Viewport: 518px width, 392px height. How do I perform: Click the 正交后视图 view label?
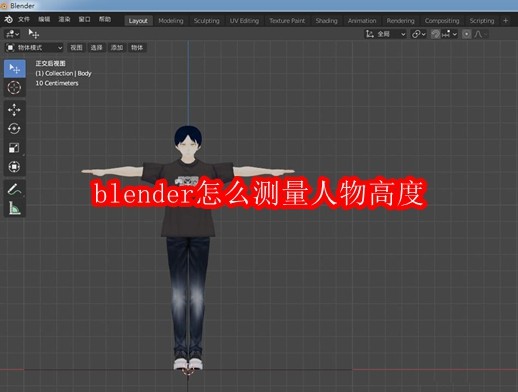[x=50, y=63]
